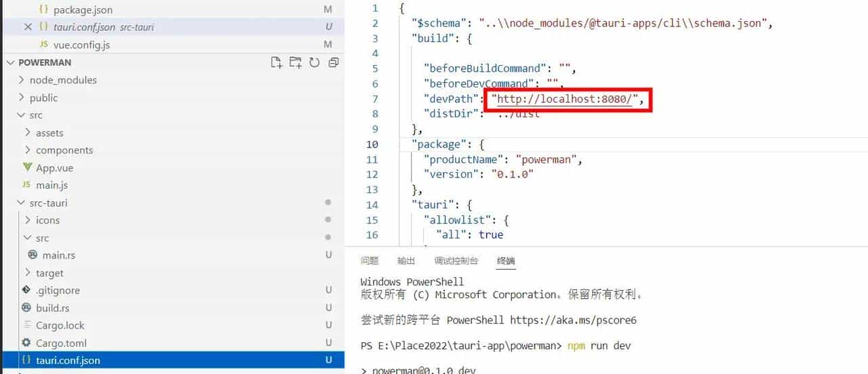
Task: Click the npm run dev terminal command
Action: point(599,346)
